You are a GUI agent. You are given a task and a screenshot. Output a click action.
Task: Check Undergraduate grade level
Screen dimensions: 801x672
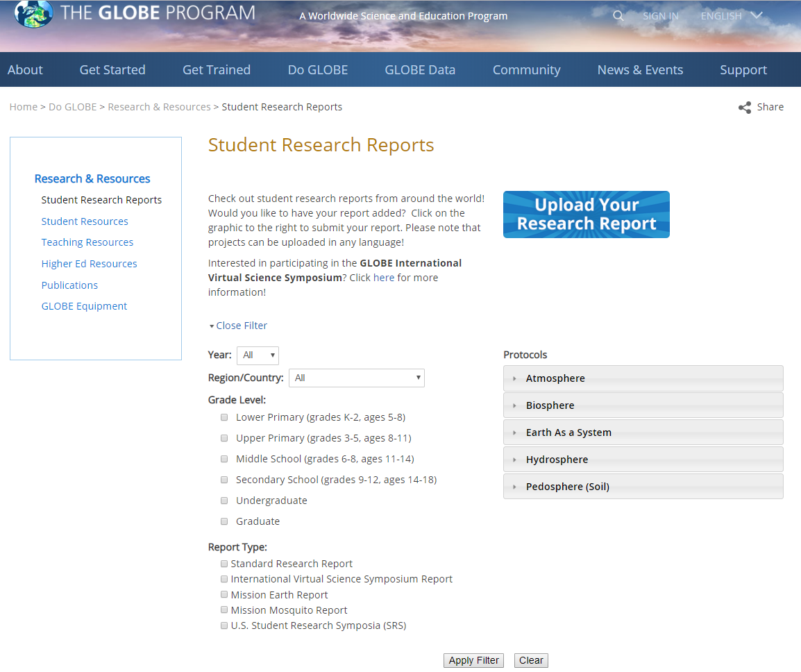pyautogui.click(x=224, y=501)
